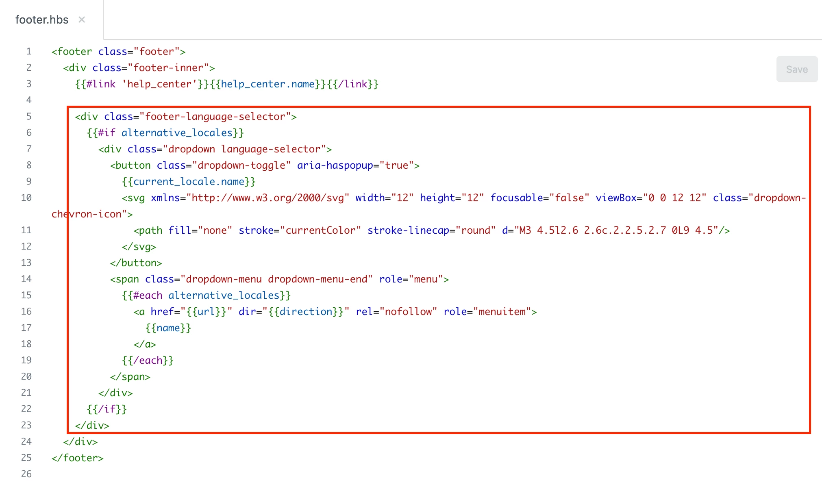
Task: Click the #each alternative_locales line
Action: coord(206,295)
